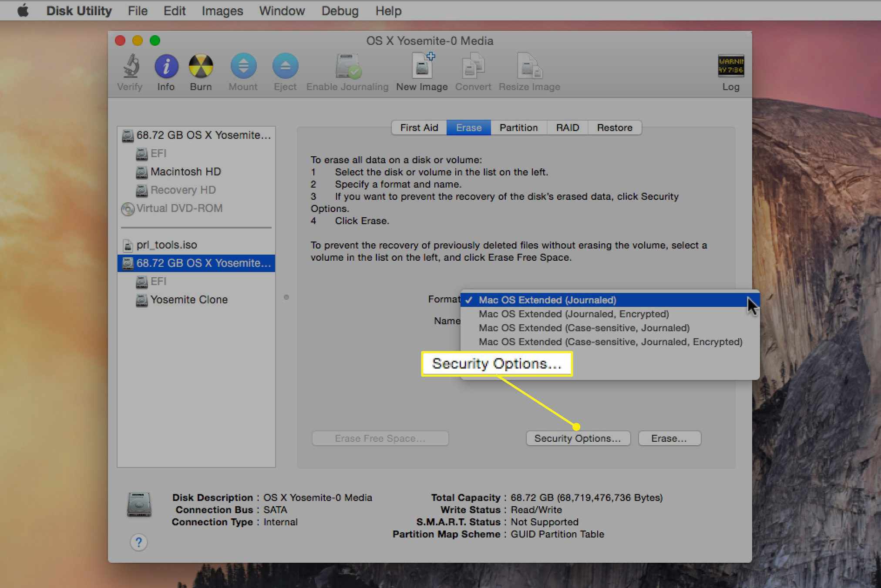Open the Debug menu

[340, 10]
